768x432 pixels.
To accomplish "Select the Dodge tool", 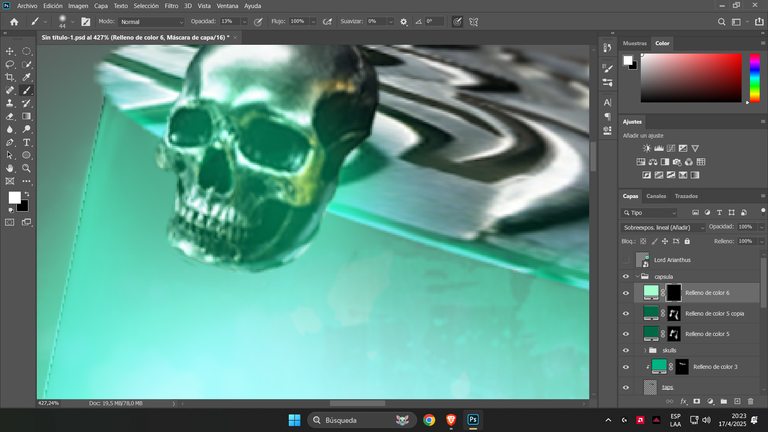I will click(x=26, y=129).
